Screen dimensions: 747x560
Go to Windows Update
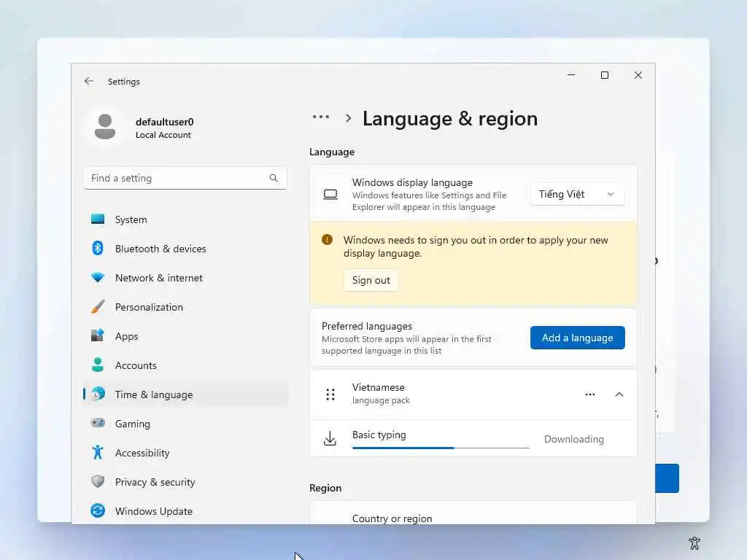[186, 511]
